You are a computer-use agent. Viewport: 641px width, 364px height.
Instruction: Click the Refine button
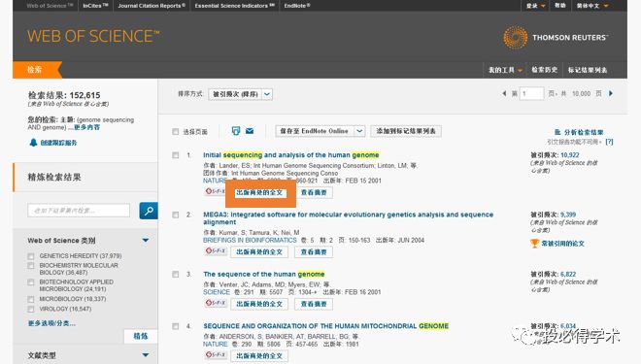pyautogui.click(x=141, y=336)
